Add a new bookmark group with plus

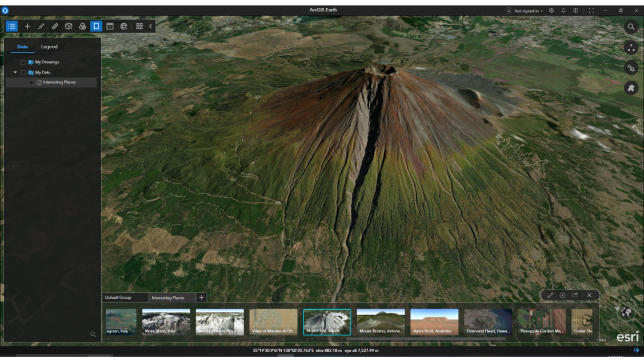pyautogui.click(x=201, y=298)
